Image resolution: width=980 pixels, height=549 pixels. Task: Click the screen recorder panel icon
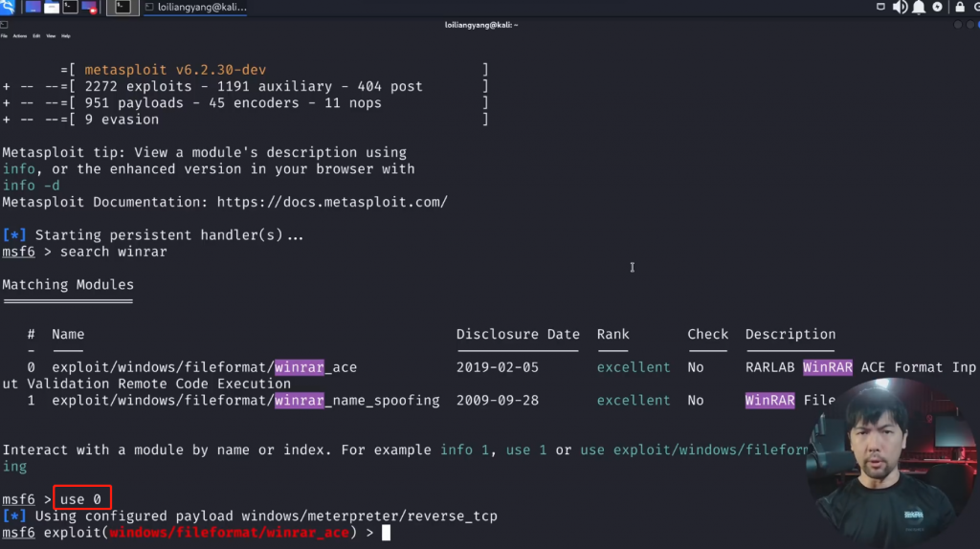[x=90, y=8]
